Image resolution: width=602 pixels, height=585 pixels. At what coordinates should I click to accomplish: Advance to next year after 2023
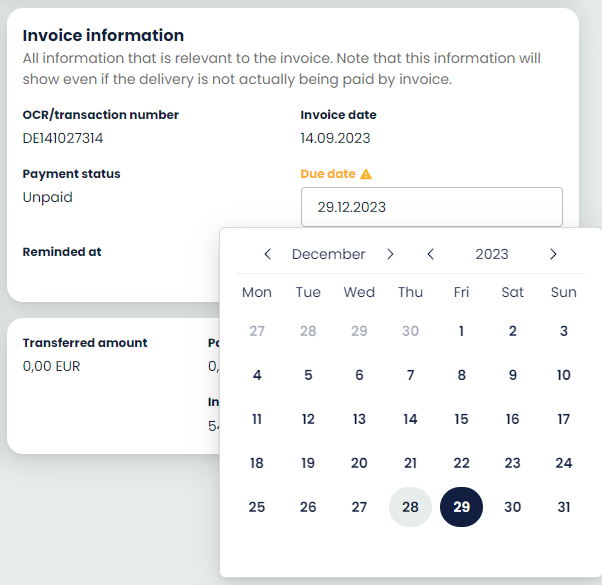coord(553,254)
